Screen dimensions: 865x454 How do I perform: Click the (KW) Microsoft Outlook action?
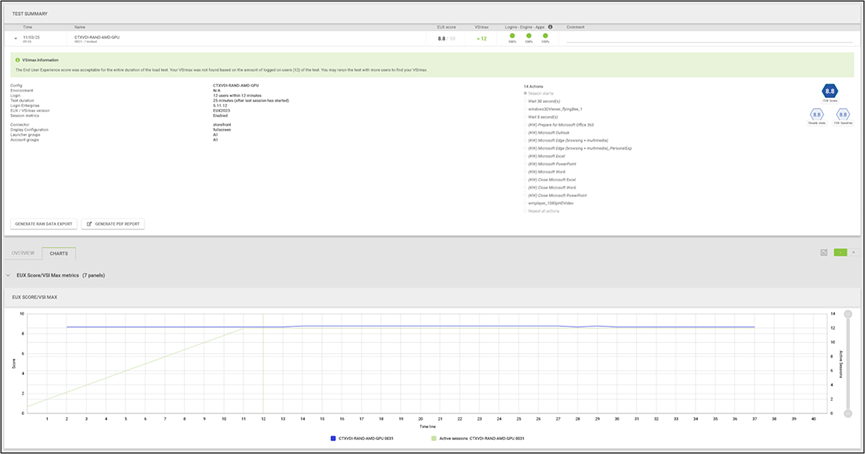coord(548,132)
